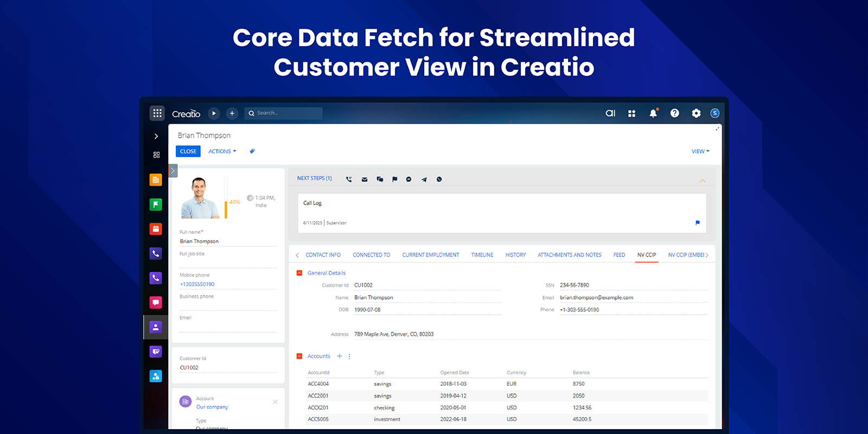Switch to Connected To tab
868x434 pixels.
pyautogui.click(x=372, y=255)
